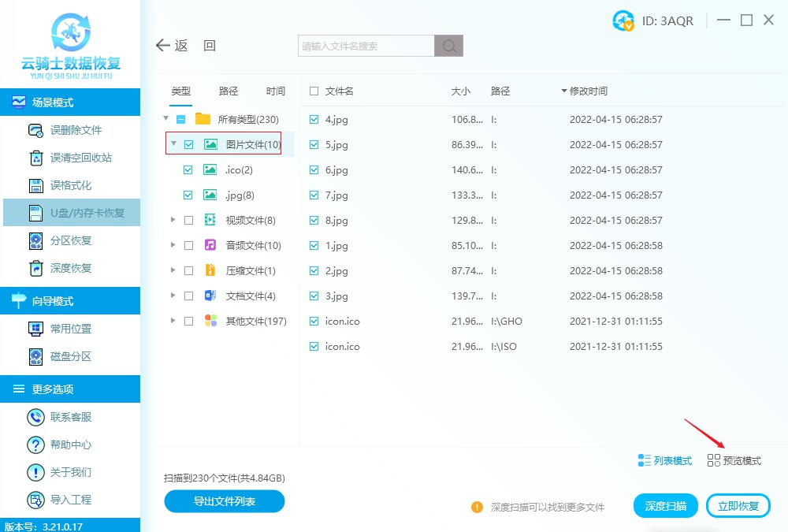Click the search magnifier icon button
The height and width of the screenshot is (532, 788).
(448, 47)
